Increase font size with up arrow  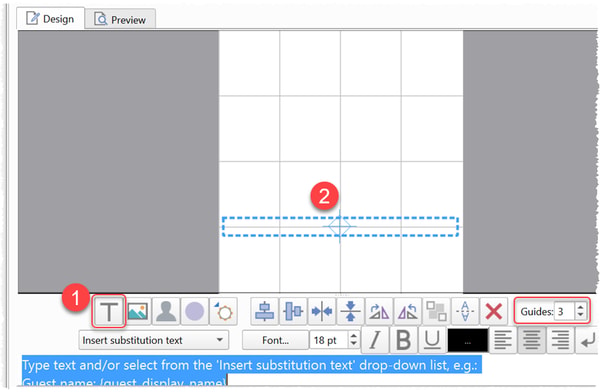pyautogui.click(x=354, y=335)
